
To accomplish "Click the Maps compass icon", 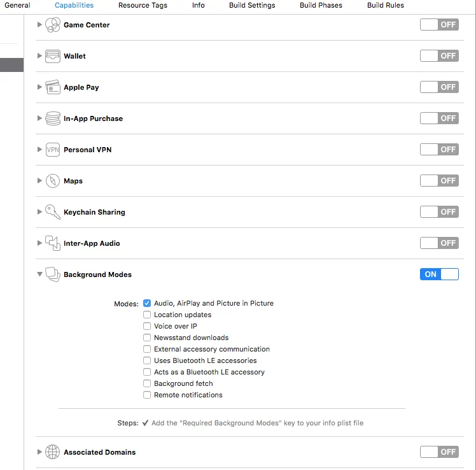I will (x=52, y=181).
